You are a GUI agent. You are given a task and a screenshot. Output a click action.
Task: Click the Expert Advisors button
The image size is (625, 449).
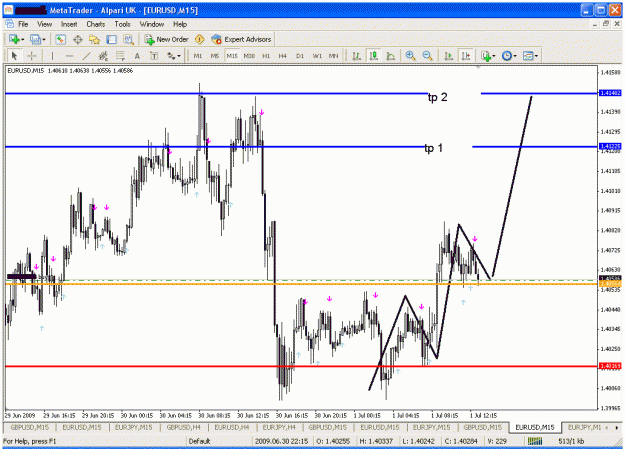click(242, 39)
